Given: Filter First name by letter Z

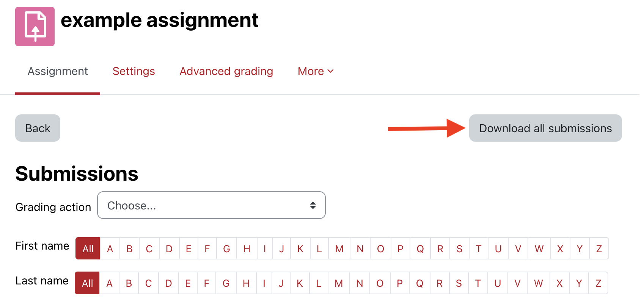Looking at the screenshot, I should pos(599,249).
